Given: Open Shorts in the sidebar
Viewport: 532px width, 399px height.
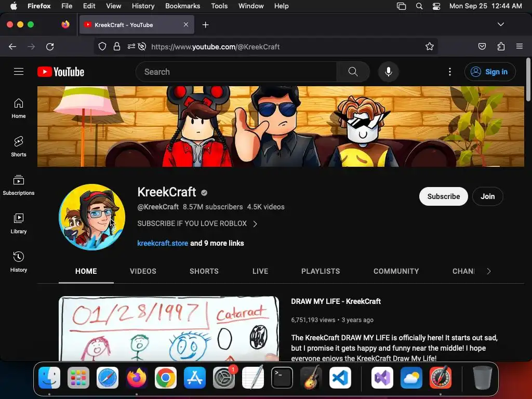Looking at the screenshot, I should coord(19,147).
